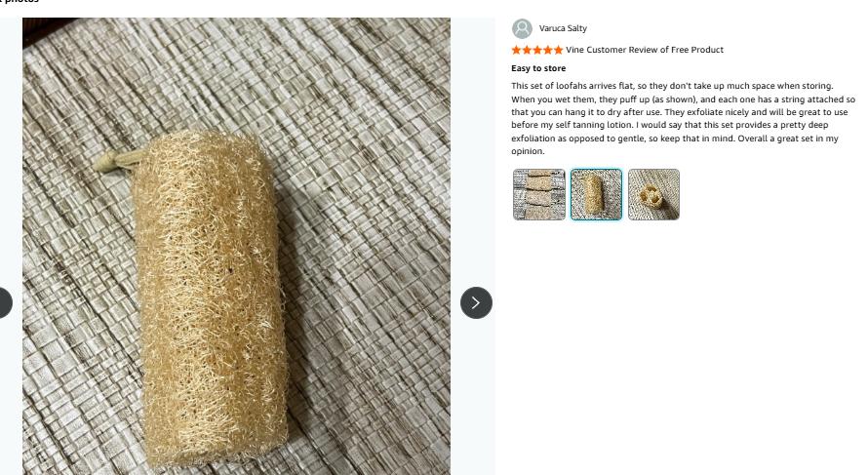This screenshot has height=475, width=868.
Task: Go to the next review photo
Action: pyautogui.click(x=476, y=302)
